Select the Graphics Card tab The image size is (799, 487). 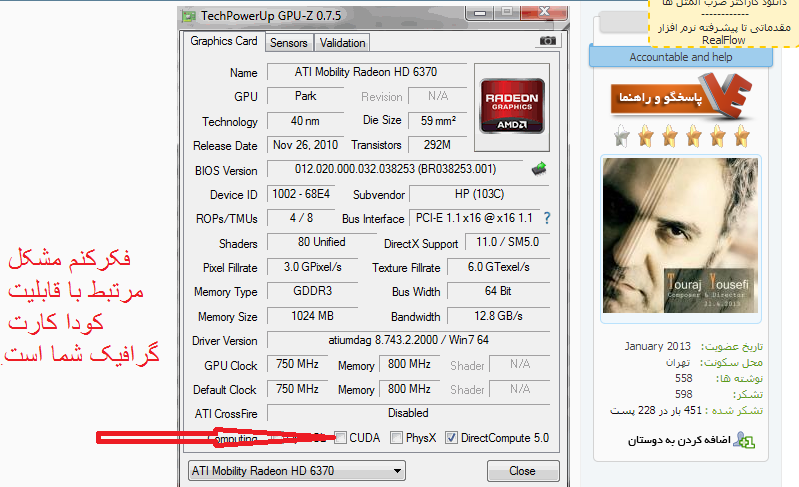point(224,41)
